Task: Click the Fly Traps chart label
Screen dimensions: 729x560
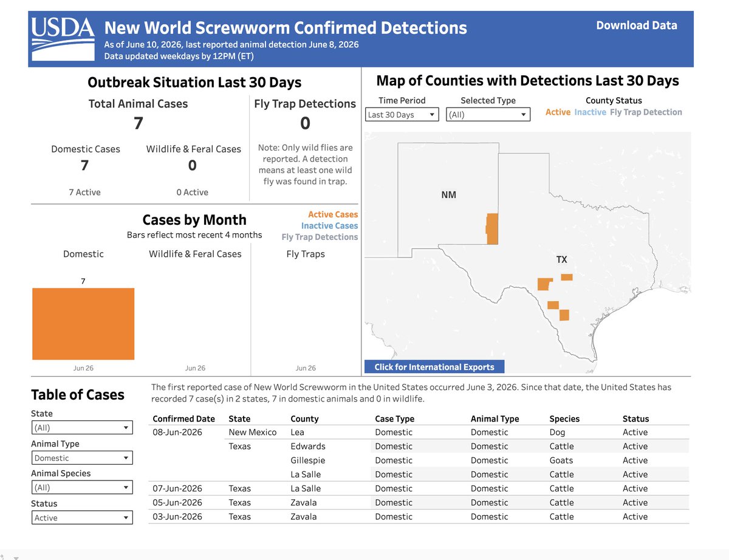Action: [x=306, y=254]
